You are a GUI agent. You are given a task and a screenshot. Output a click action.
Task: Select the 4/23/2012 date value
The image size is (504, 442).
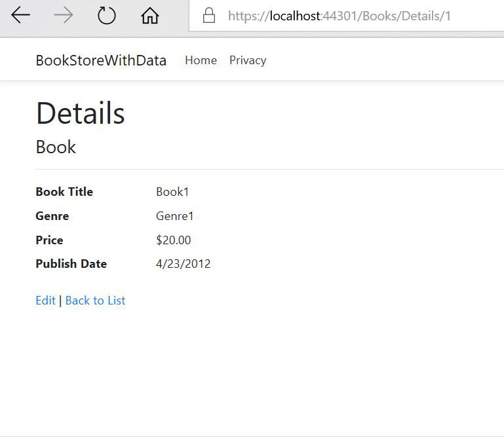tap(183, 264)
